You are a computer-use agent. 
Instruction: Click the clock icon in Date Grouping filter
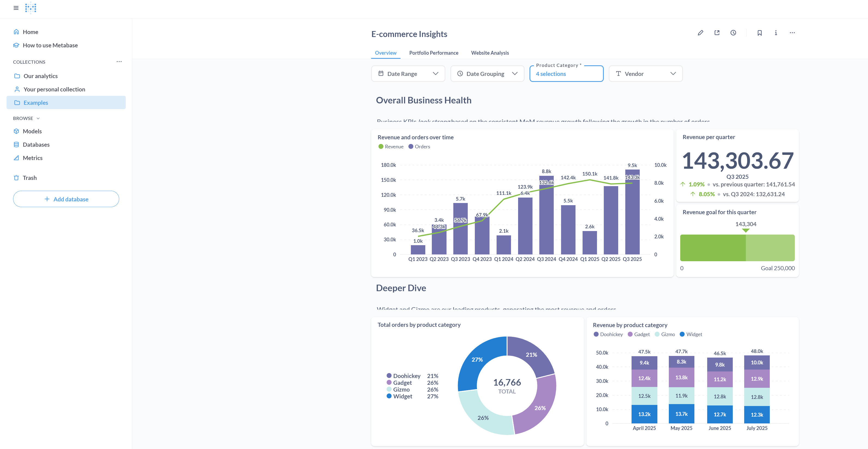pyautogui.click(x=460, y=73)
